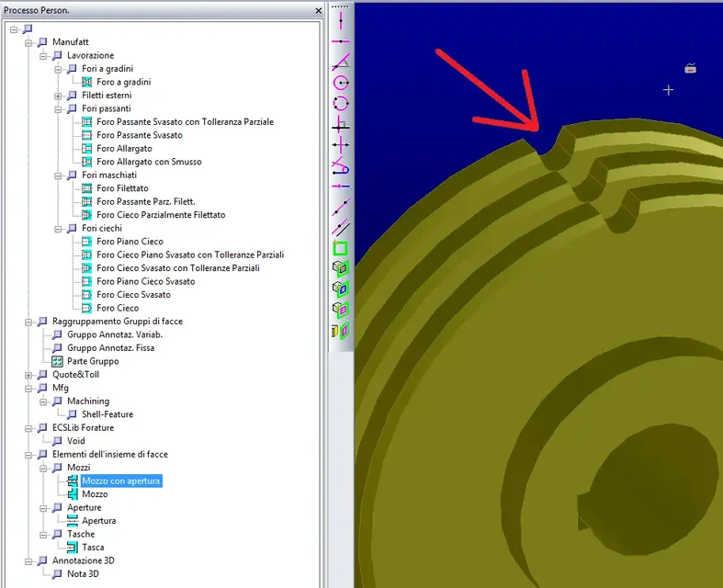Expand the Filetti esterni node

58,96
